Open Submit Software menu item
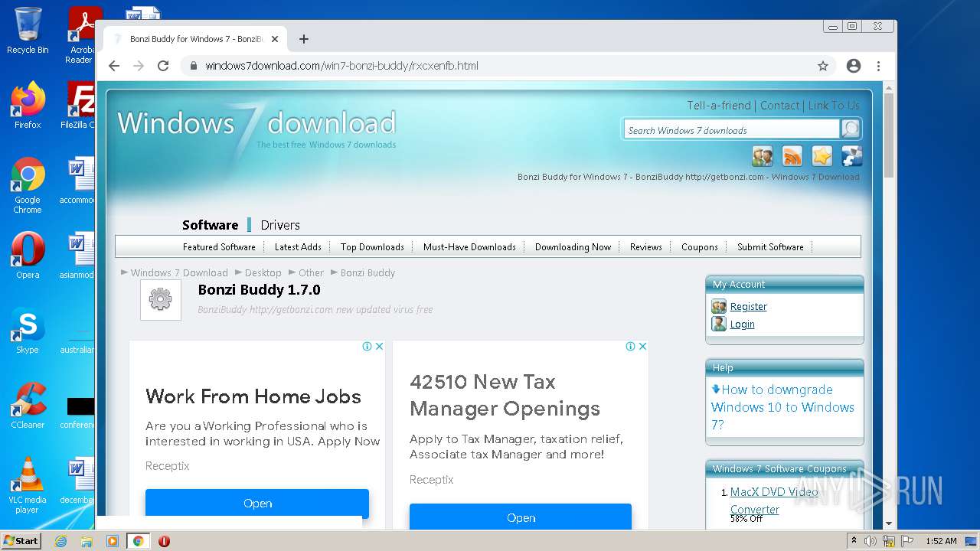This screenshot has height=551, width=980. pyautogui.click(x=770, y=247)
